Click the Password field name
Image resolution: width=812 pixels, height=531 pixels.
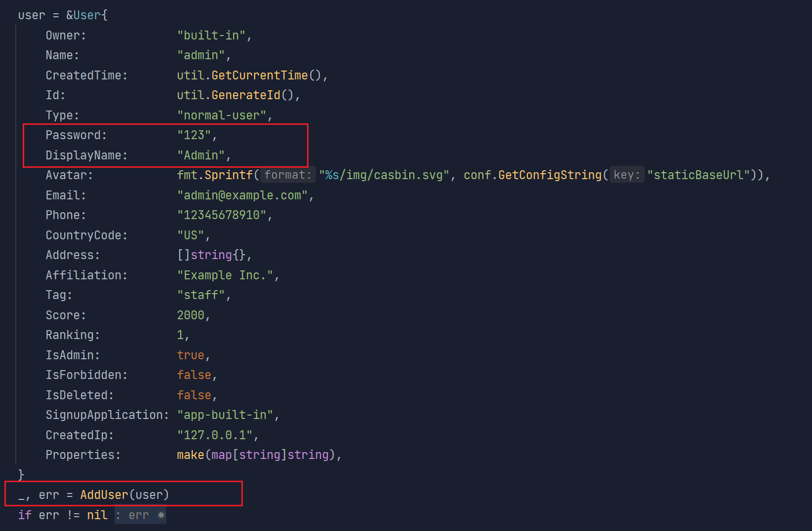[x=73, y=135]
